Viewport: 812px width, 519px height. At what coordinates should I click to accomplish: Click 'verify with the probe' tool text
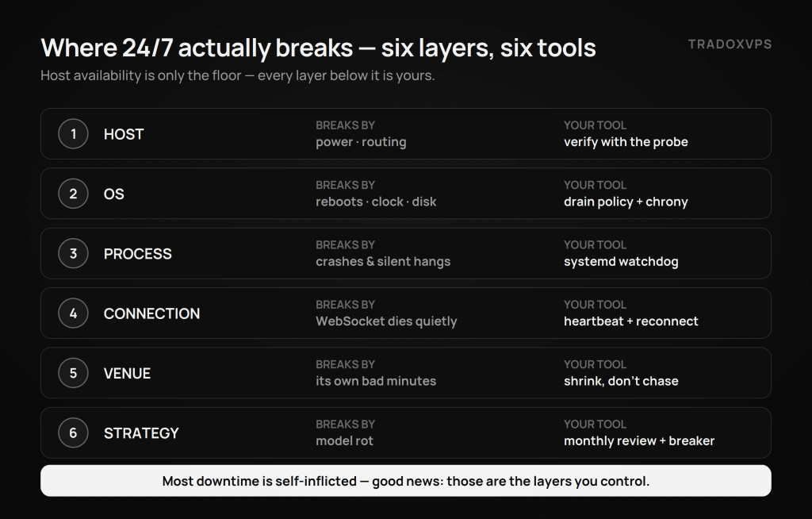click(x=626, y=142)
